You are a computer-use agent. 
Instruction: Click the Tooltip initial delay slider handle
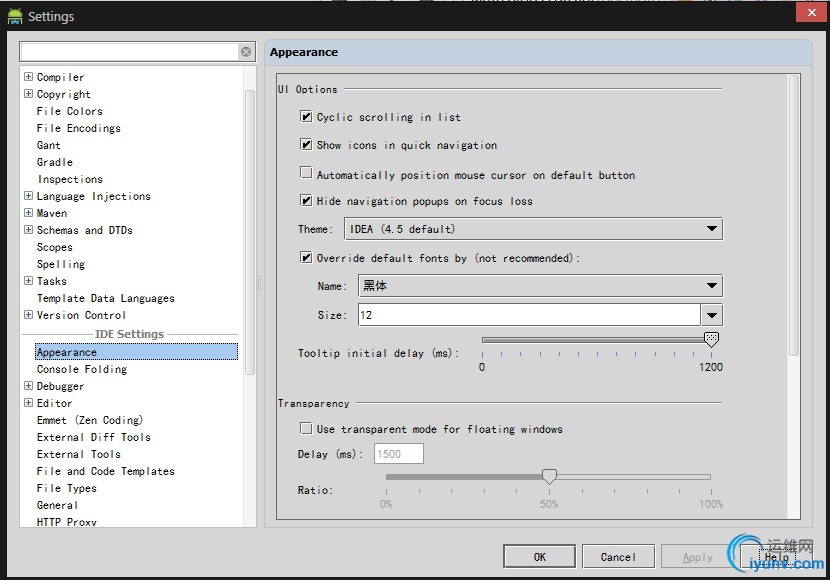[711, 340]
